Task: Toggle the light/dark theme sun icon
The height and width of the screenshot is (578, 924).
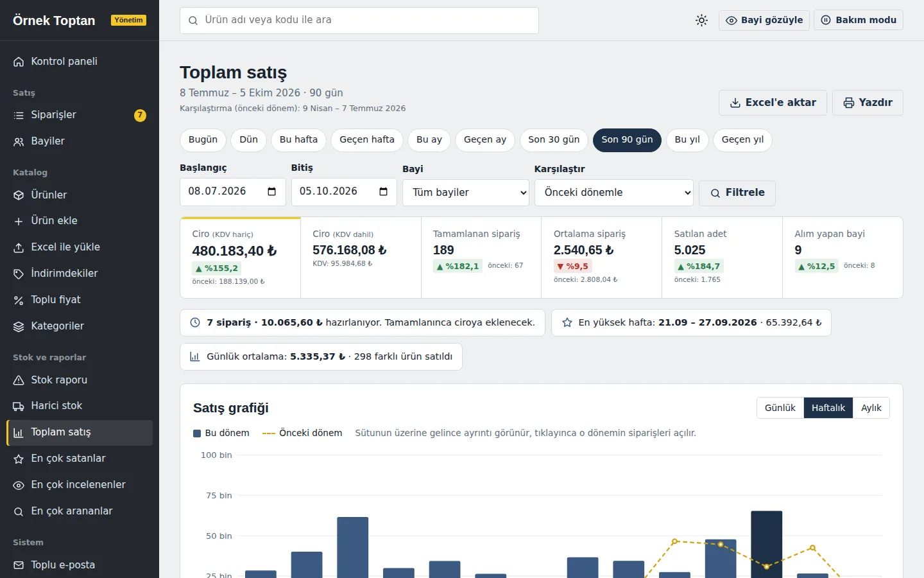Action: [701, 20]
